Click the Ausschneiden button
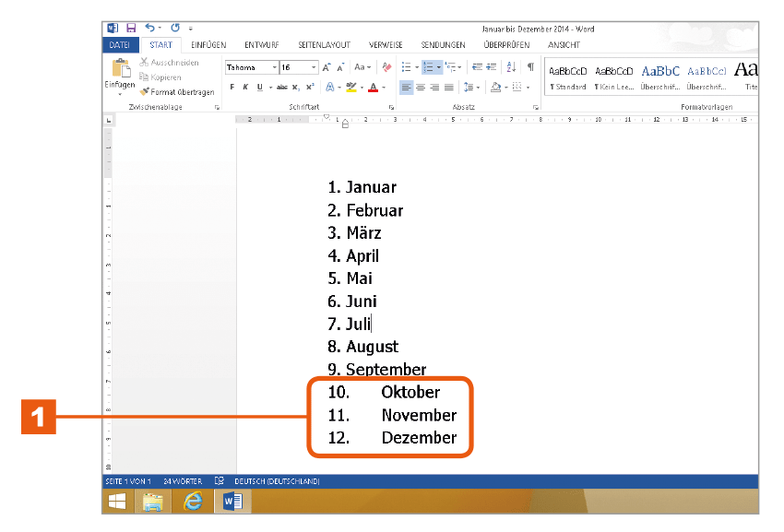 tap(169, 63)
